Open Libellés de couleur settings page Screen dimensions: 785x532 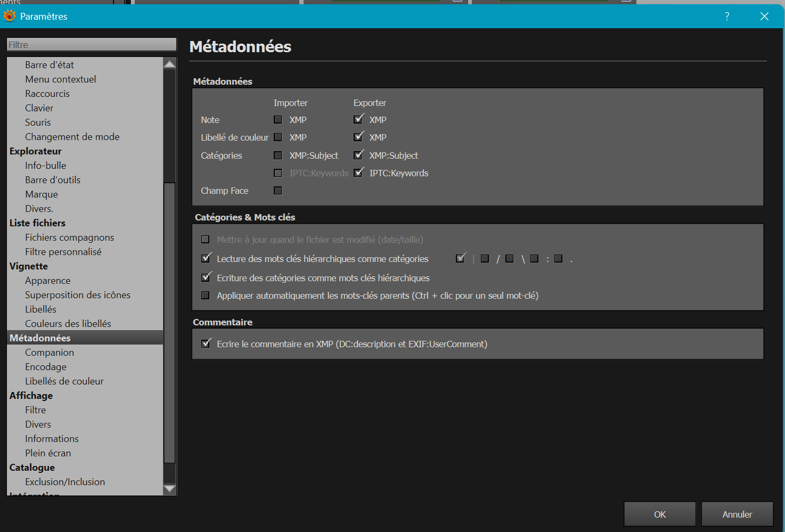tap(64, 381)
